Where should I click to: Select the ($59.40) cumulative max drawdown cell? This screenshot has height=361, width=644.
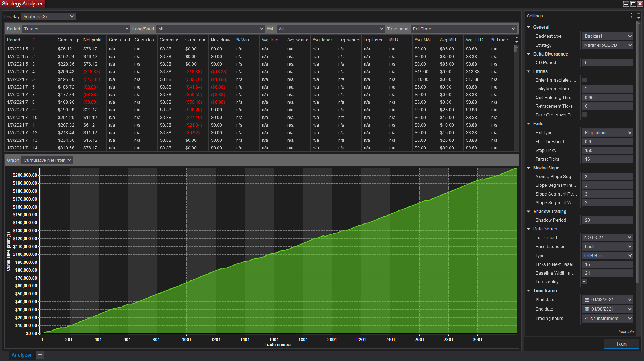[196, 102]
